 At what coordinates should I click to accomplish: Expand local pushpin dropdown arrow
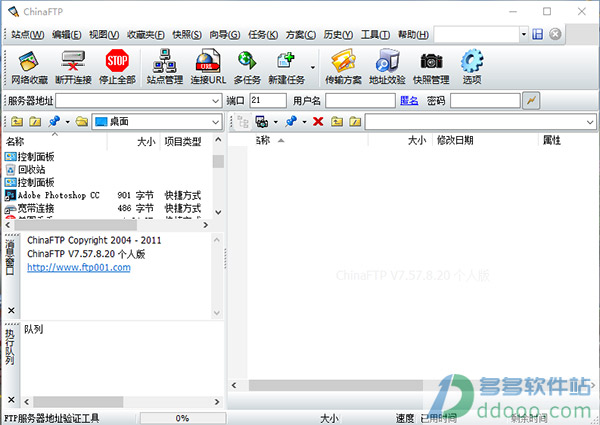coord(67,122)
